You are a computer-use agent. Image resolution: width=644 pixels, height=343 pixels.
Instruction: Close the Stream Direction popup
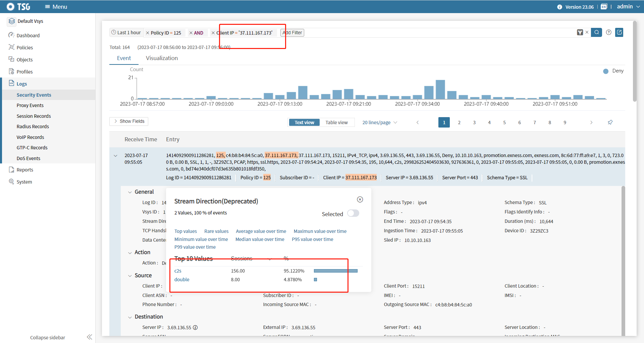click(360, 200)
